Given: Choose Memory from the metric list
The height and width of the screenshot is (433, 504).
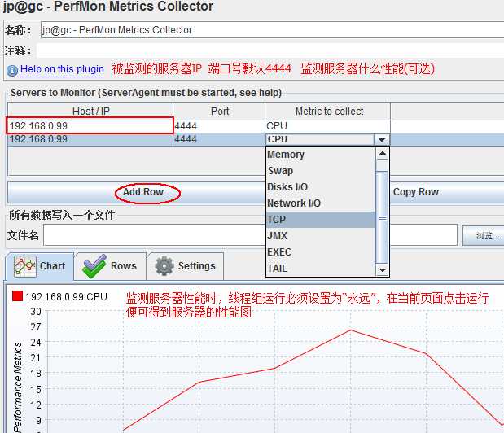Looking at the screenshot, I should coord(321,155).
